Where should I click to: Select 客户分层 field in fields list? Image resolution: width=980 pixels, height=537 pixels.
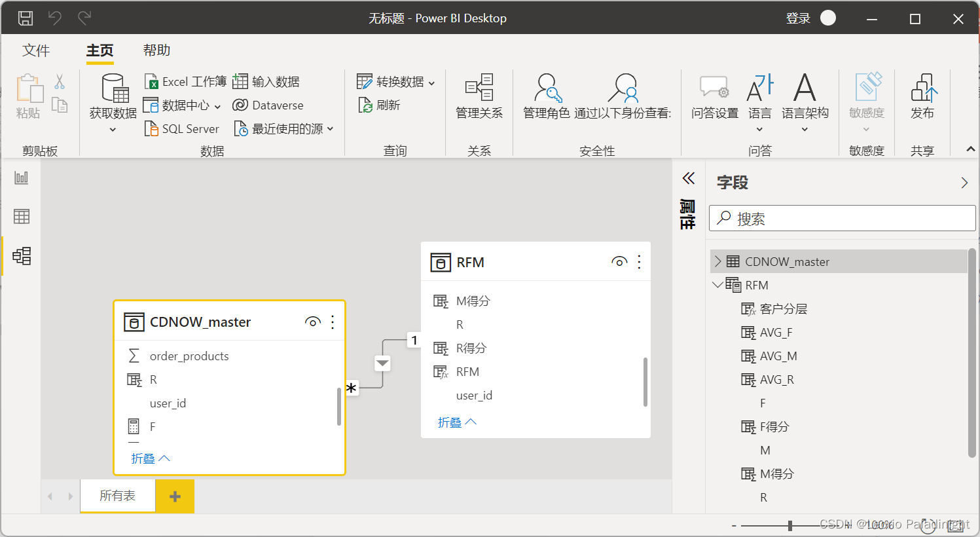tap(784, 308)
